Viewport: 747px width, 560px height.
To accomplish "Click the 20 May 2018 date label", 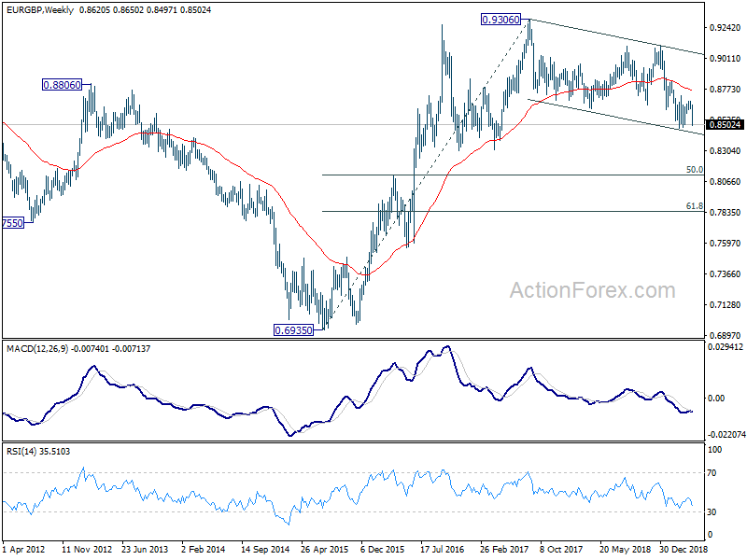I will click(x=623, y=549).
